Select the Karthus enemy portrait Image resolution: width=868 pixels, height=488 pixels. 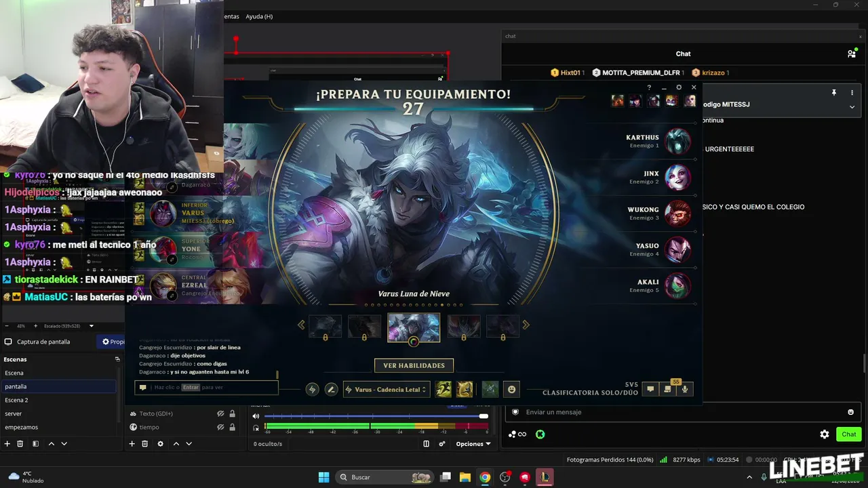tap(677, 142)
